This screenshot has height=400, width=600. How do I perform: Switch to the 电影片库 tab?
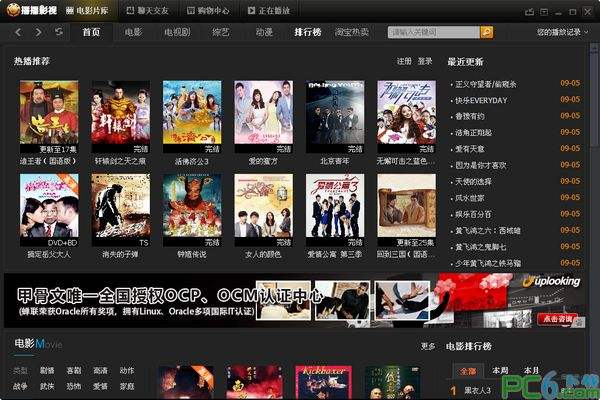pyautogui.click(x=87, y=11)
